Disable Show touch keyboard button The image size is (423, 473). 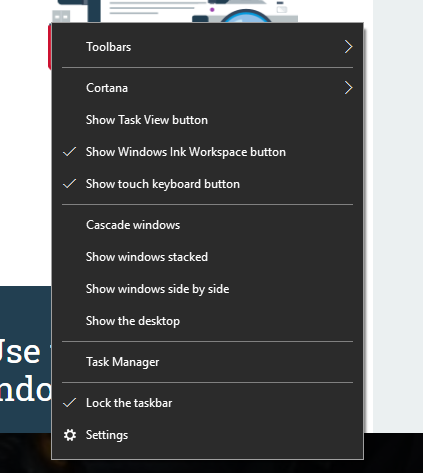click(x=207, y=184)
